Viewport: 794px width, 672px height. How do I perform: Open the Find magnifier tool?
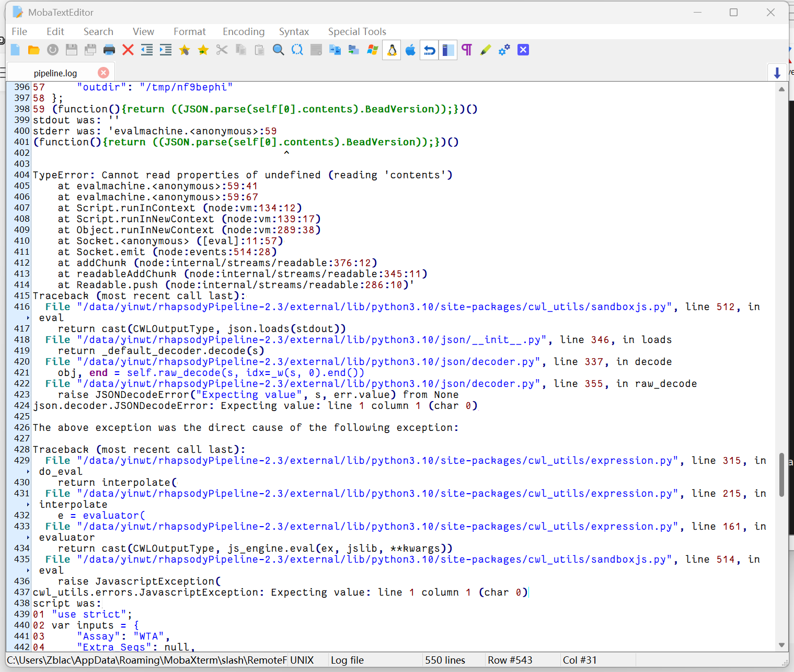279,50
